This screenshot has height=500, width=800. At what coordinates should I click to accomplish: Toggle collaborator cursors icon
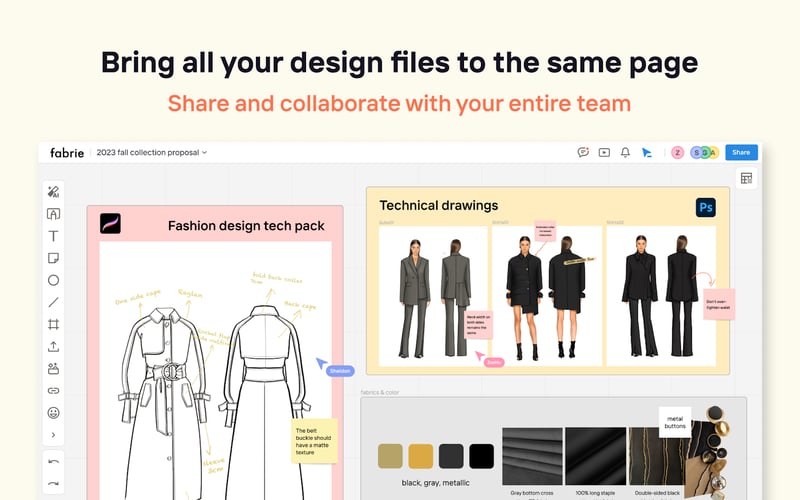coord(646,152)
